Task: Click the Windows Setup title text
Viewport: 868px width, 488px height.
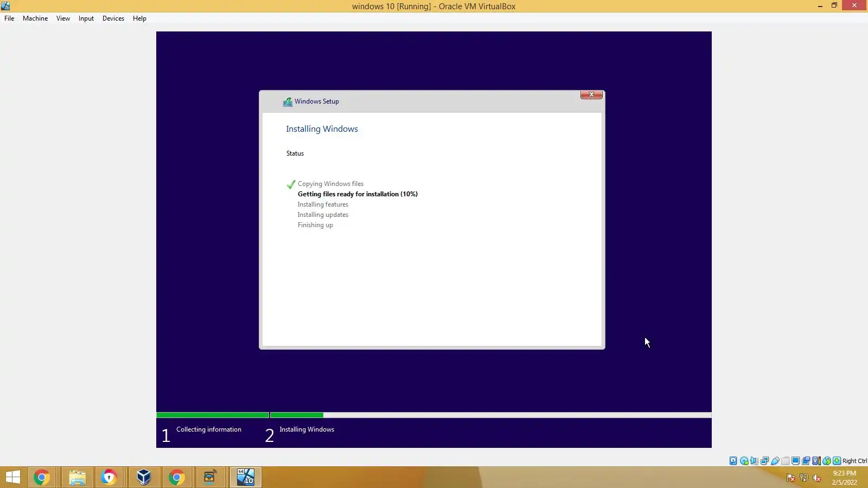Action: tap(317, 101)
